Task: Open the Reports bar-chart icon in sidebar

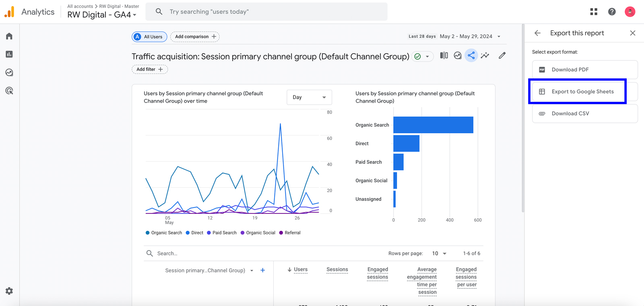Action: coord(9,54)
